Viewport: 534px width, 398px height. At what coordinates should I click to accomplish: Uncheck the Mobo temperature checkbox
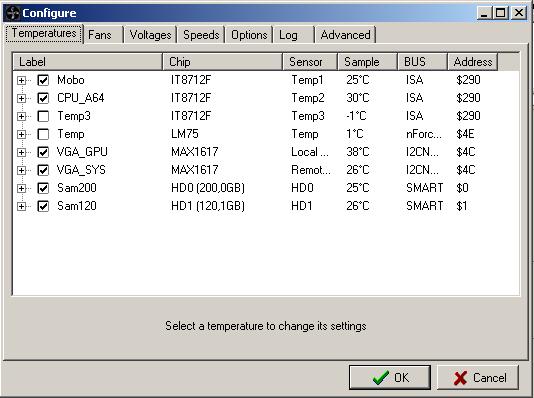point(43,80)
